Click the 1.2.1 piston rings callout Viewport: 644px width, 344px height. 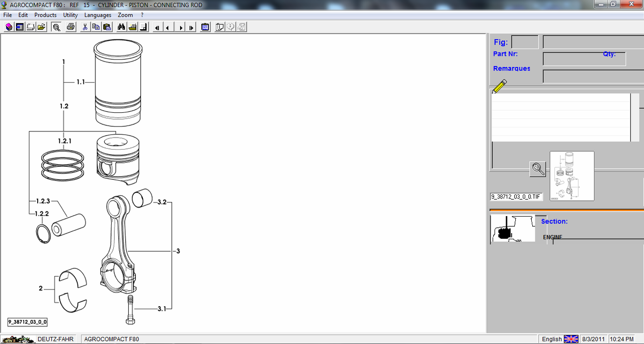click(64, 141)
